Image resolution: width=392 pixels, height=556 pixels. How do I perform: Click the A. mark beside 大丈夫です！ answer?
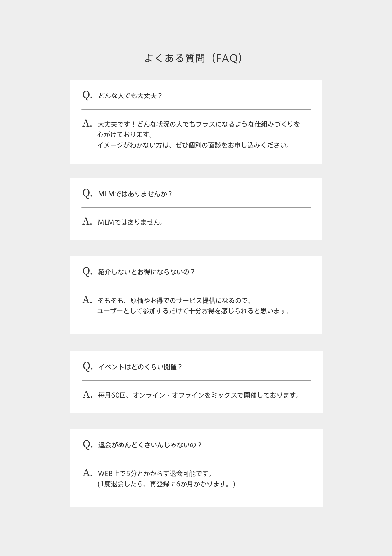(87, 123)
